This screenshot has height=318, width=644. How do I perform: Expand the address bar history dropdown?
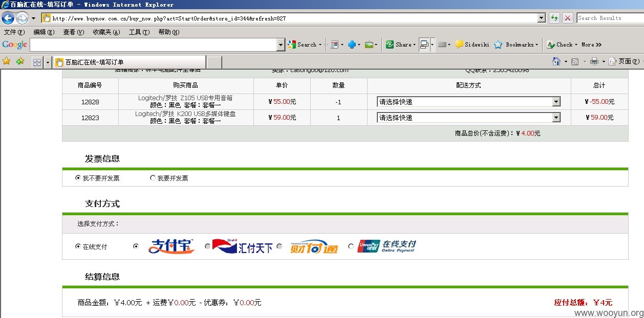[x=542, y=18]
